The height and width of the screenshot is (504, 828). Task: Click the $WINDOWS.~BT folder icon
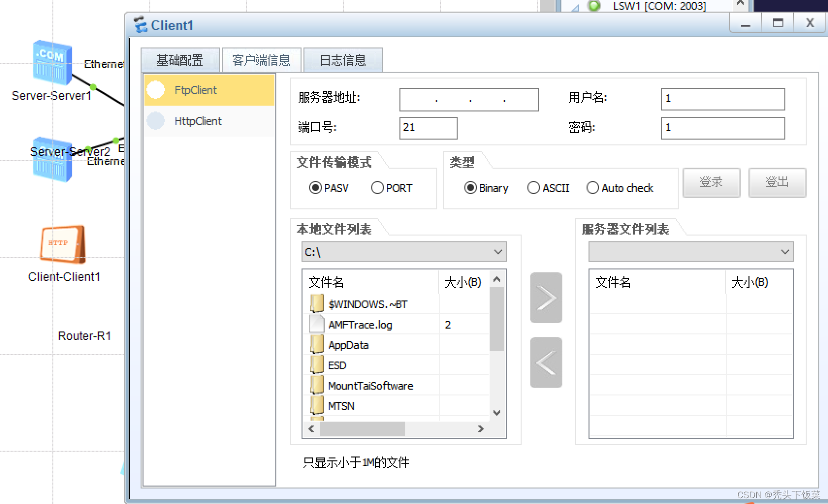[x=317, y=303]
